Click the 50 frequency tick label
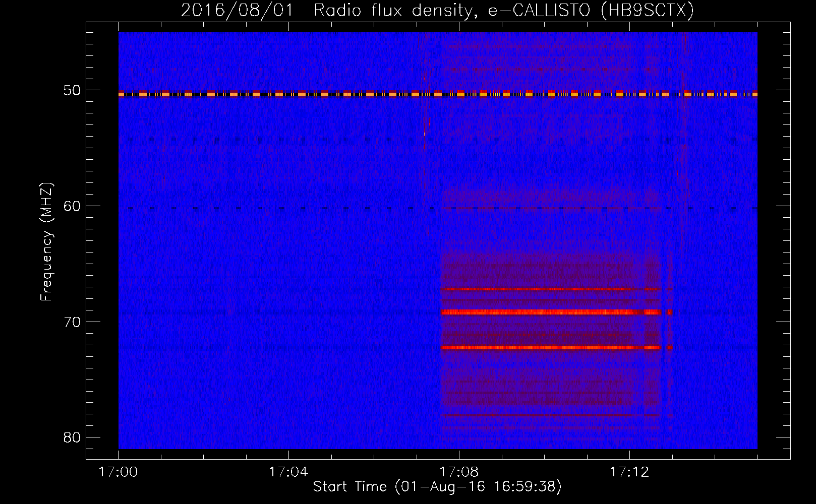The height and width of the screenshot is (504, 816). [72, 91]
